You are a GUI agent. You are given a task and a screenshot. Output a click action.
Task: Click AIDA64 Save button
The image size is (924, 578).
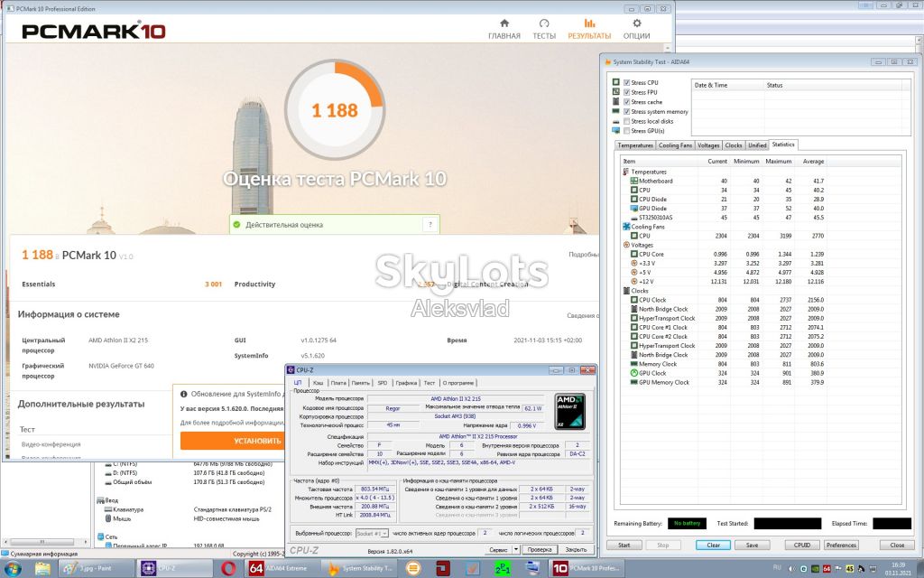[x=752, y=545]
